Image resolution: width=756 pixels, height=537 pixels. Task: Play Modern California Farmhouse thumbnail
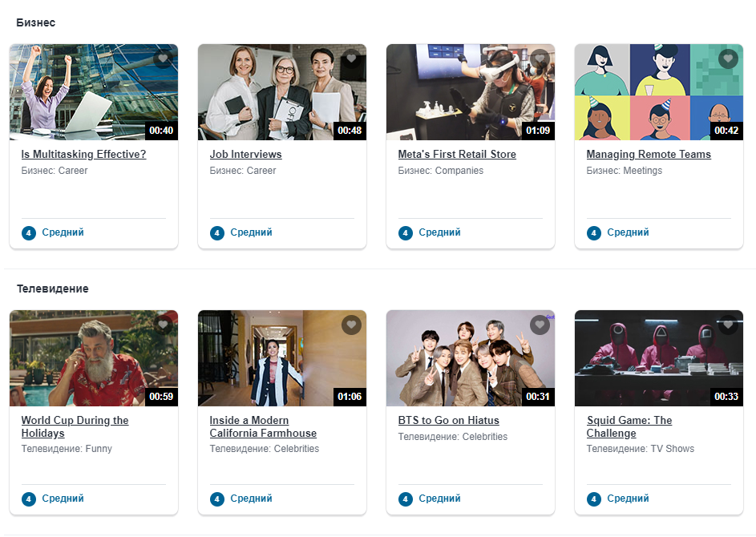[282, 358]
